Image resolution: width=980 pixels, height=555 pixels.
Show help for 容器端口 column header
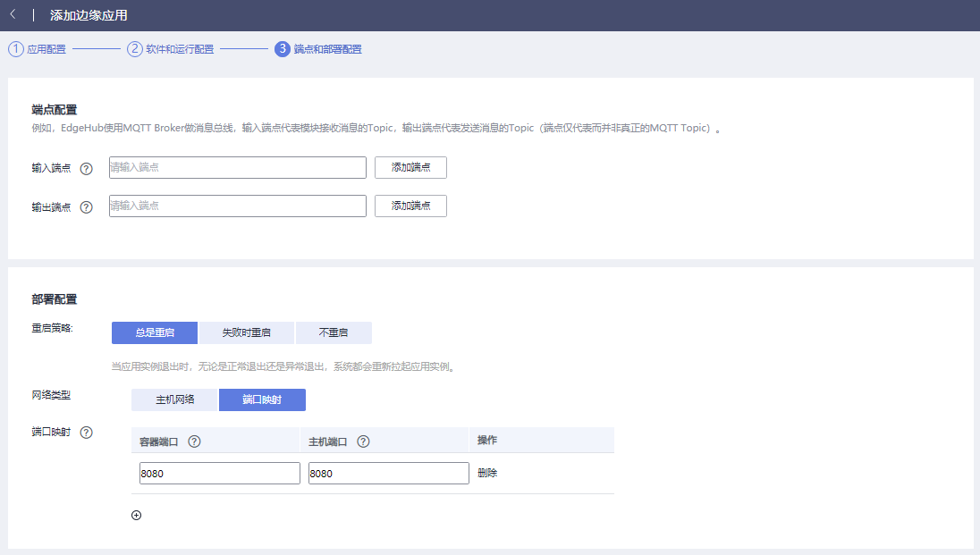(194, 441)
